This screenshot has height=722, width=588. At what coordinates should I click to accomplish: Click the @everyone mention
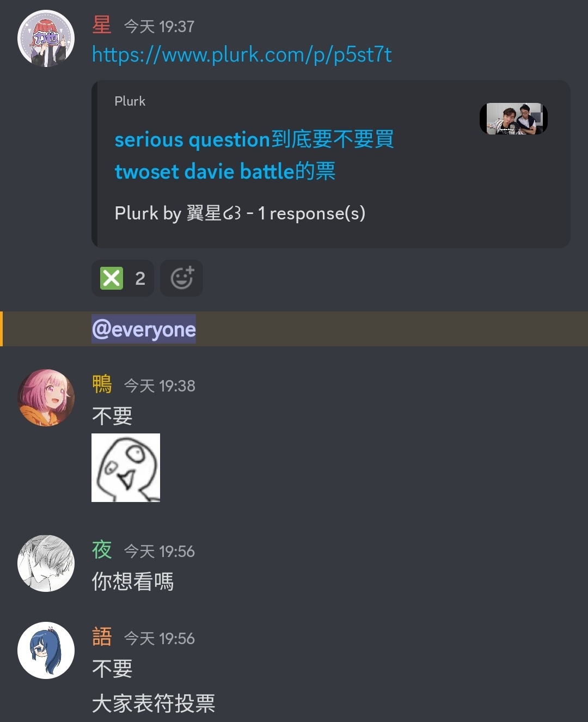coord(144,329)
